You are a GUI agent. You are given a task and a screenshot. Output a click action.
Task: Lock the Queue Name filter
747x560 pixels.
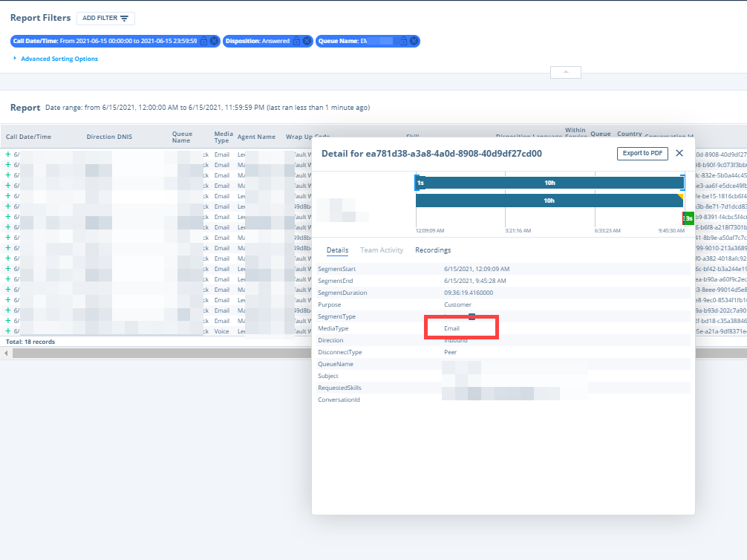[x=403, y=41]
